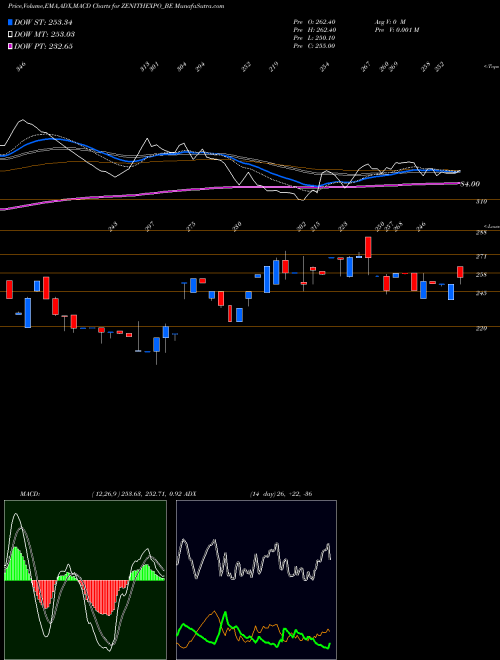Open the ADX indicator chart panel
This screenshot has height=660, width=500.
pyautogui.click(x=256, y=580)
